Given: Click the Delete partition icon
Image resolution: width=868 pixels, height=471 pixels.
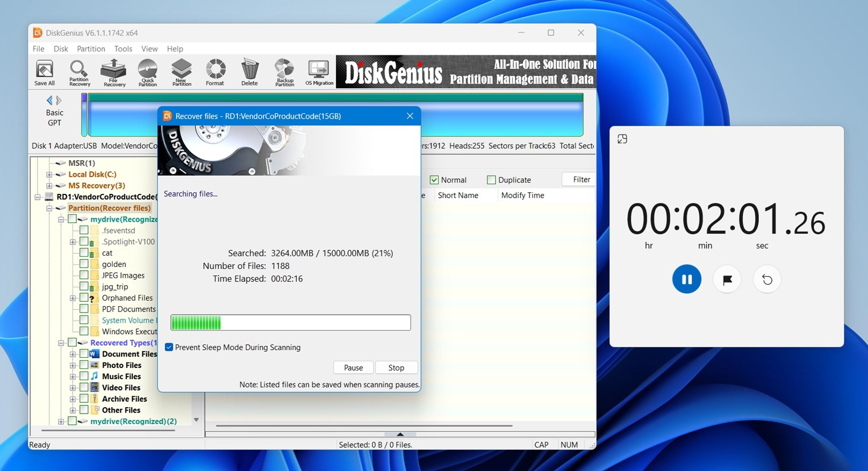Looking at the screenshot, I should (249, 73).
